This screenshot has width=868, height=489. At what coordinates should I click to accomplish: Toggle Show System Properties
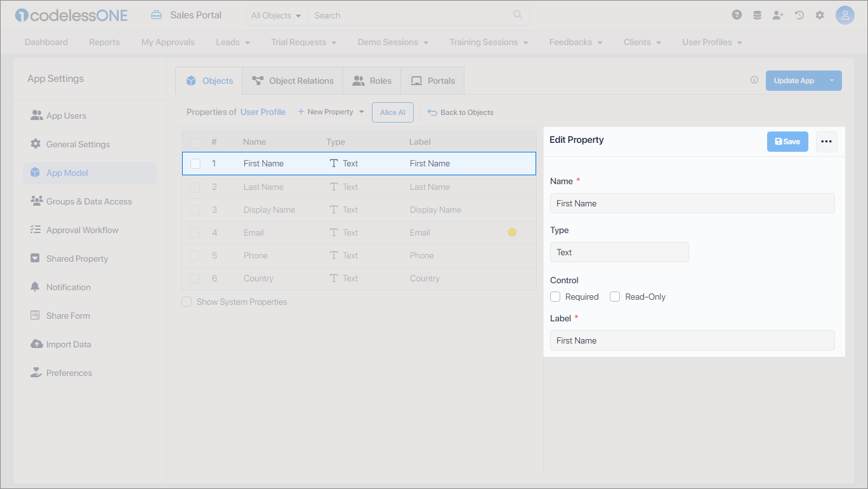click(187, 302)
